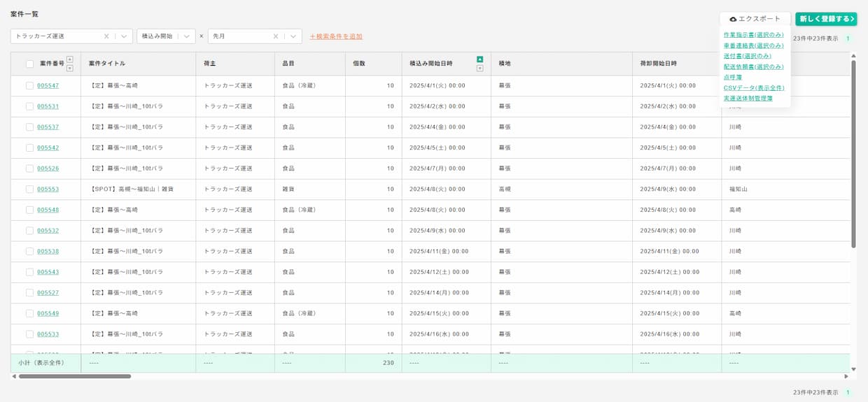Clear the 先月 filter value with X
868x402 pixels.
[x=276, y=36]
